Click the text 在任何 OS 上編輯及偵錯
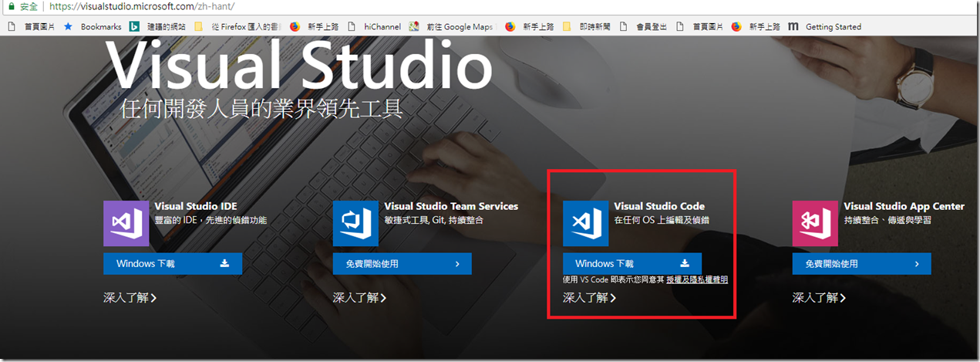The width and height of the screenshot is (980, 362). pos(662,221)
